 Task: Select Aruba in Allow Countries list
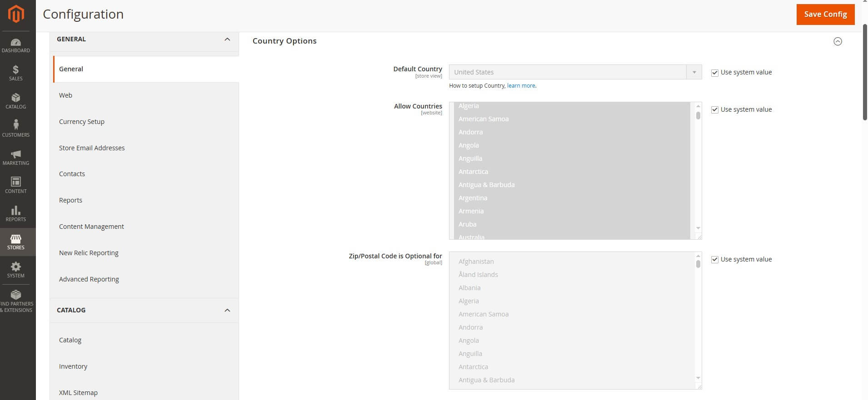coord(572,224)
